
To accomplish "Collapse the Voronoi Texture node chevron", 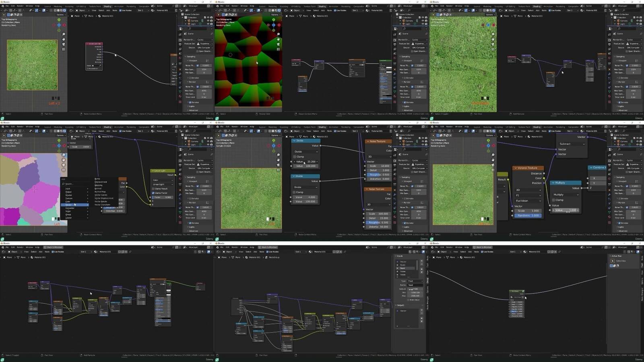I will click(x=515, y=168).
